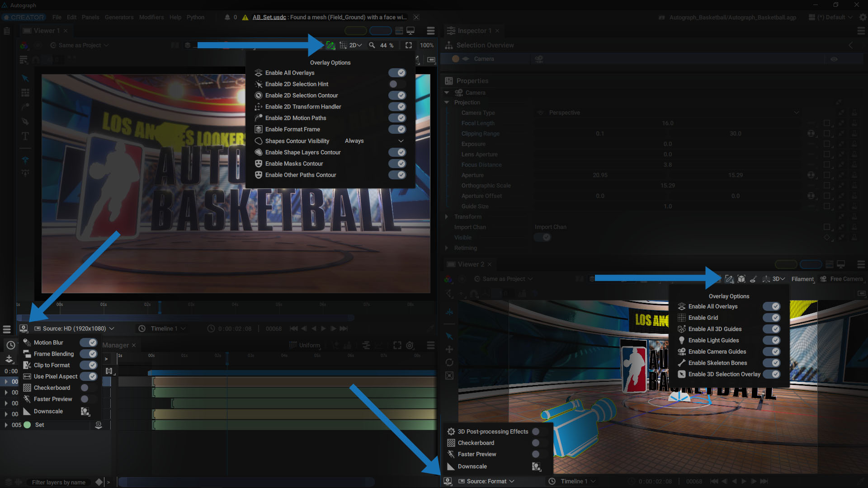
Task: Select the Text tool in Viewer 1 toolbar
Action: [25, 136]
